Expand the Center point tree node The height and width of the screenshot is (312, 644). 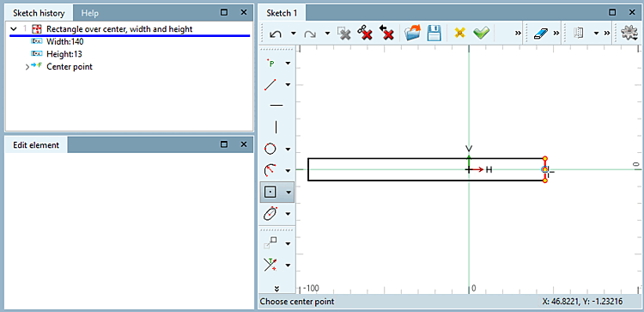coord(27,66)
